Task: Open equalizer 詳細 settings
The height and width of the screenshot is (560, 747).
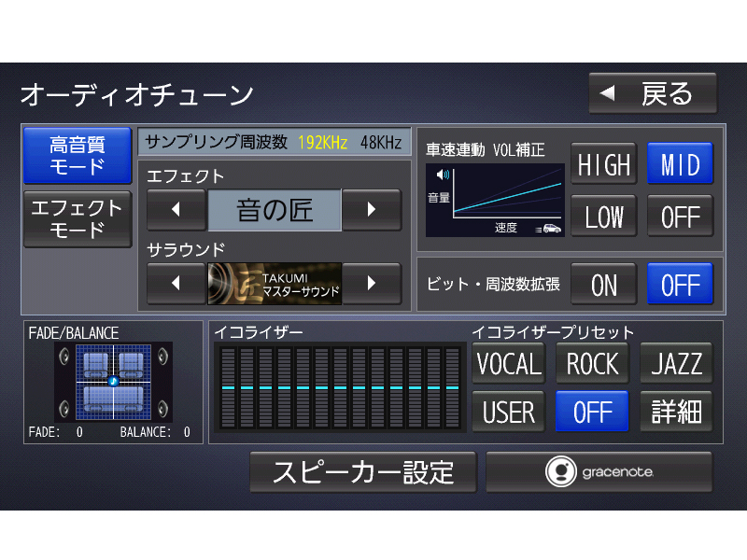Action: (x=676, y=412)
